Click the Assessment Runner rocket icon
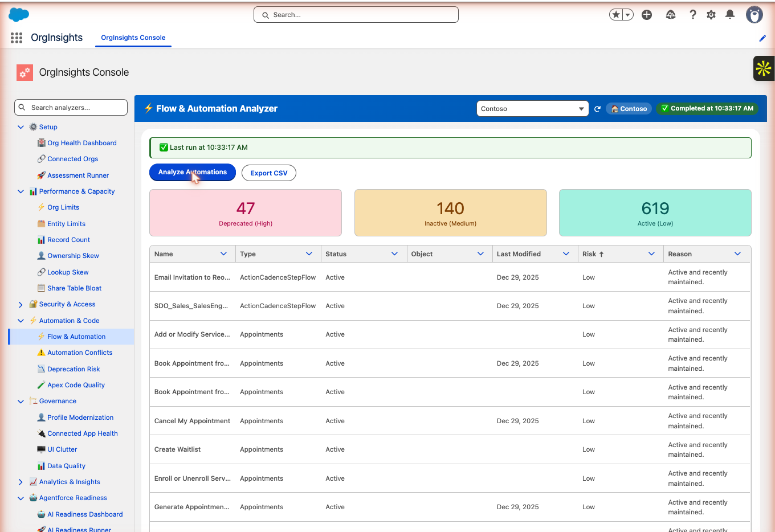 [x=41, y=175]
